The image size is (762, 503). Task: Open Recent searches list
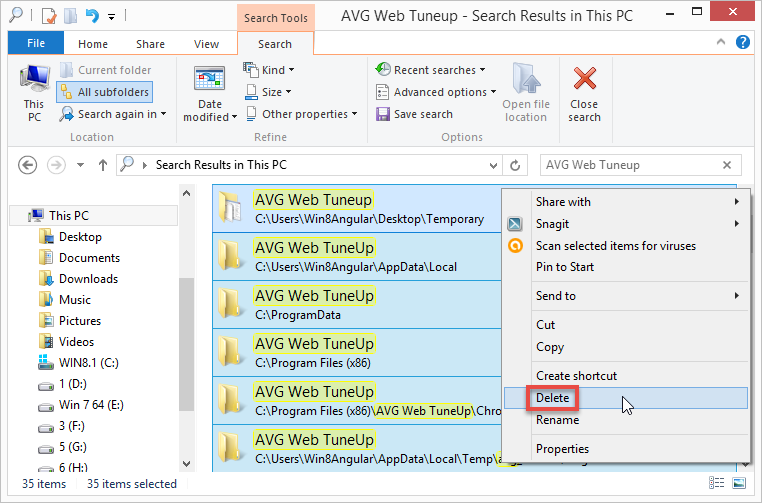[431, 70]
